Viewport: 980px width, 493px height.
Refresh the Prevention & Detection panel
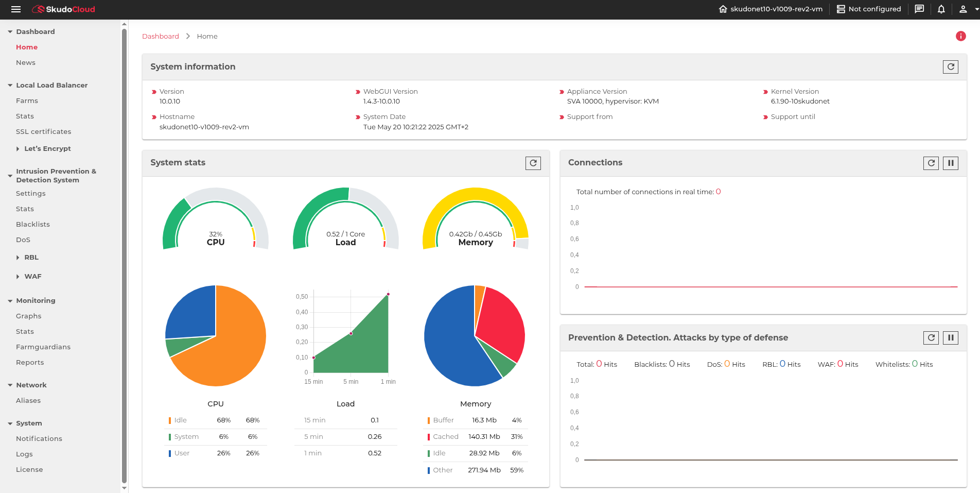click(931, 338)
